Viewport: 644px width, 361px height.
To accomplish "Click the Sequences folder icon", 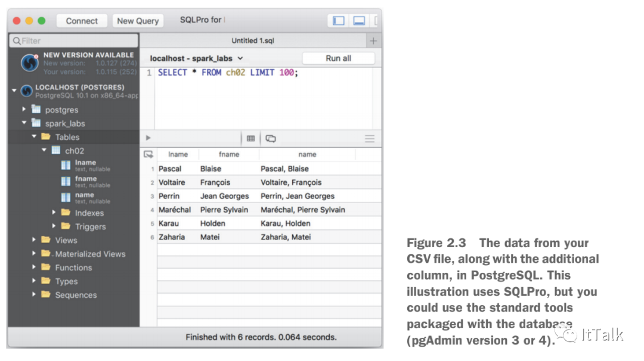I will click(46, 294).
